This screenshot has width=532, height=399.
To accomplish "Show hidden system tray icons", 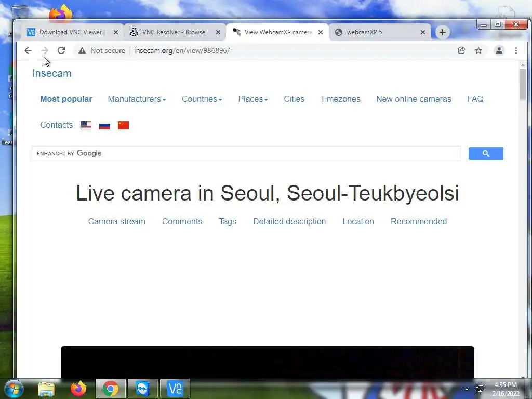I will click(467, 389).
